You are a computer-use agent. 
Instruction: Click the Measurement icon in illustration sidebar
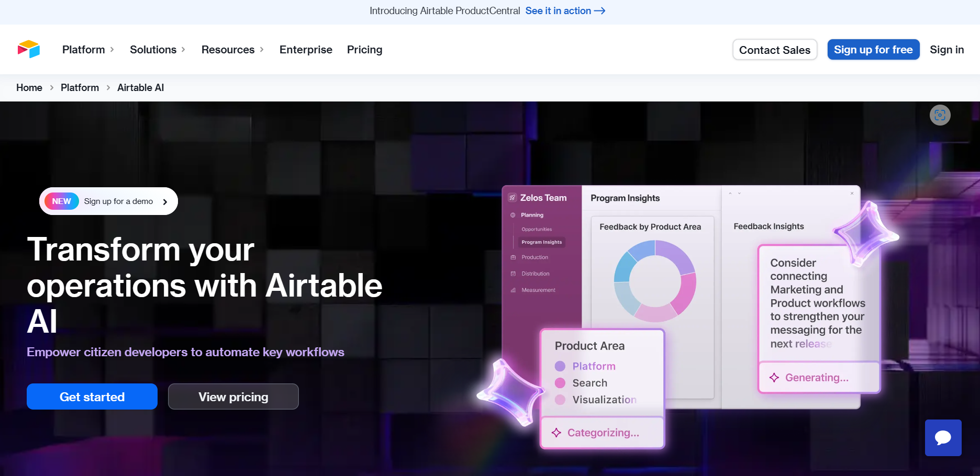513,290
